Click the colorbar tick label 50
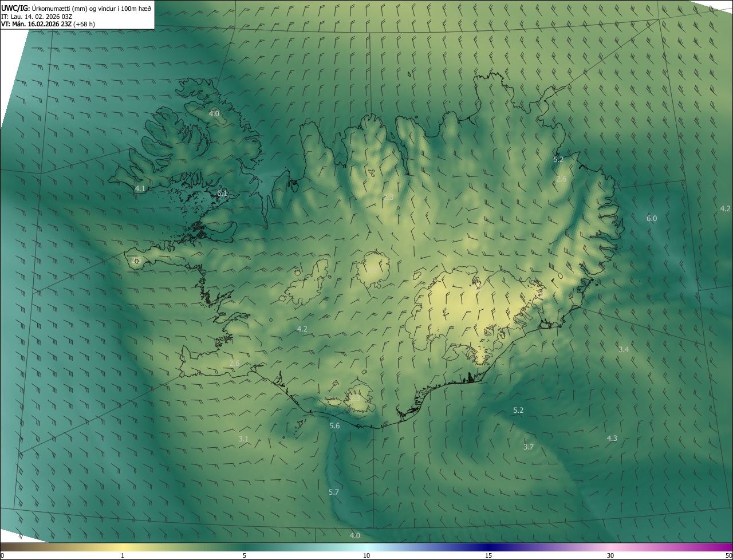Screen dimensions: 733x560 coord(728,555)
